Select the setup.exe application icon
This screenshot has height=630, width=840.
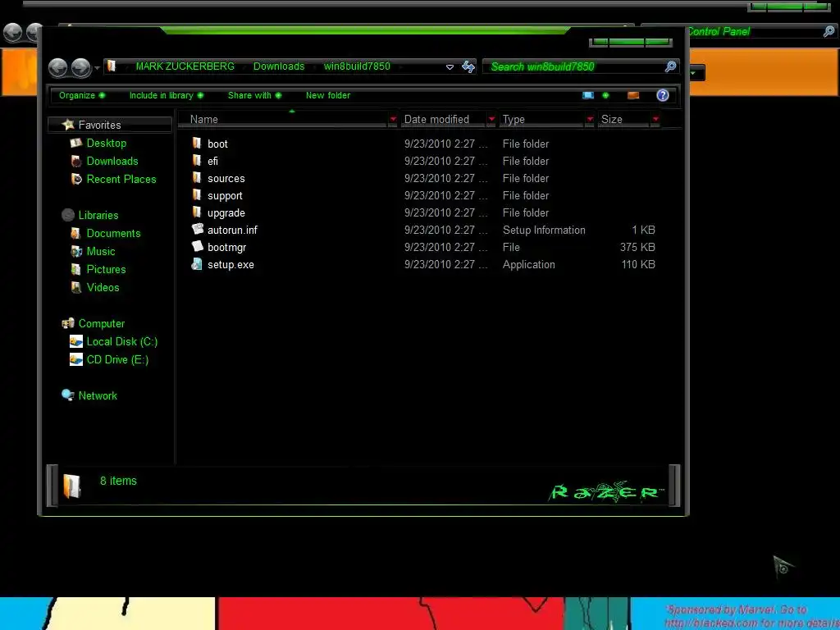coord(197,264)
